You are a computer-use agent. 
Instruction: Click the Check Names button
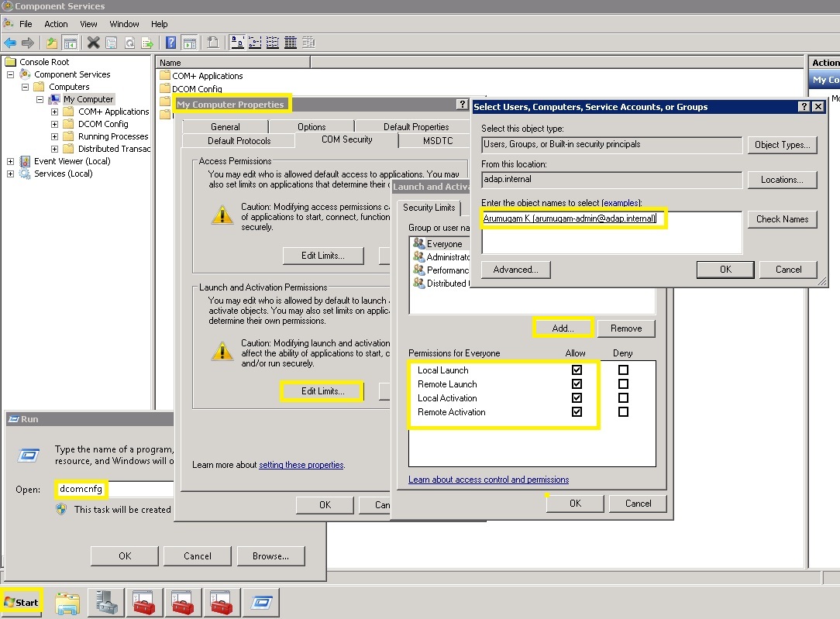pyautogui.click(x=781, y=219)
